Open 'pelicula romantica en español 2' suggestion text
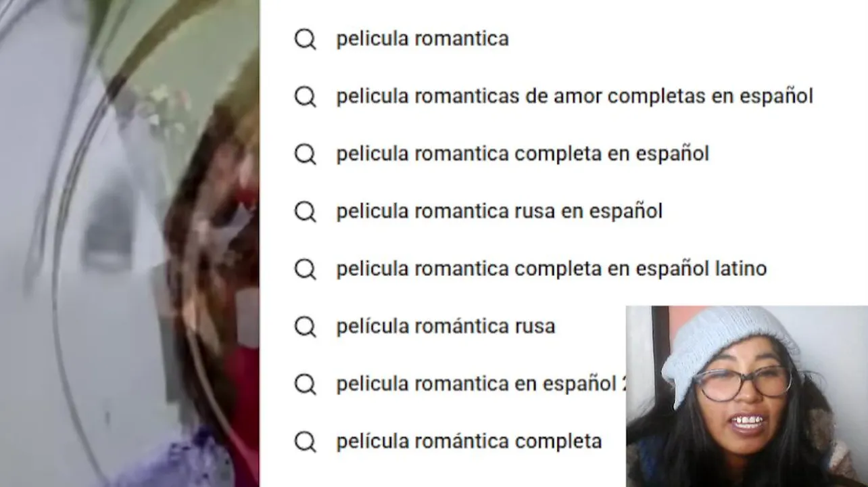The image size is (868, 487). pyautogui.click(x=481, y=384)
